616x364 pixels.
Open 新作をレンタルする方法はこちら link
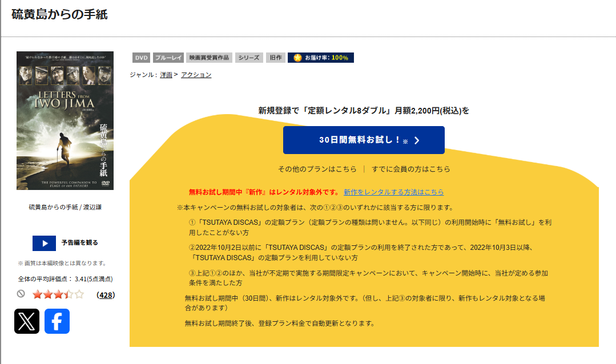pyautogui.click(x=394, y=192)
